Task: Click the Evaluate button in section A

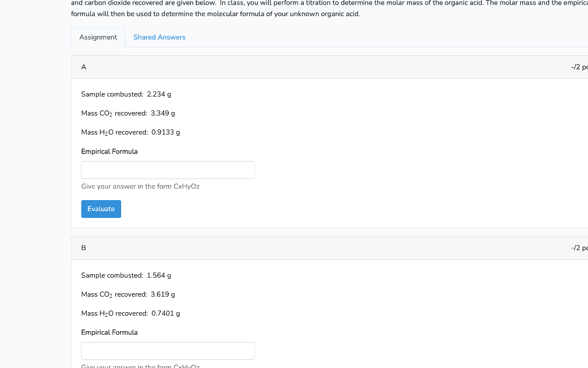Action: 101,209
